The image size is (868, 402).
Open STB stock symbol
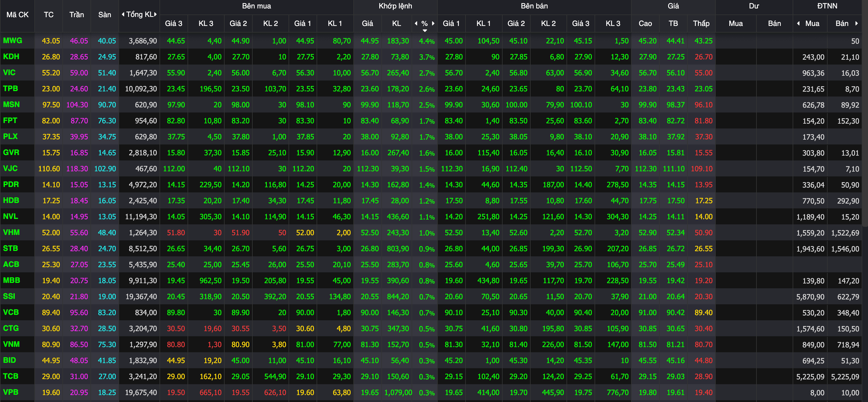pos(11,248)
